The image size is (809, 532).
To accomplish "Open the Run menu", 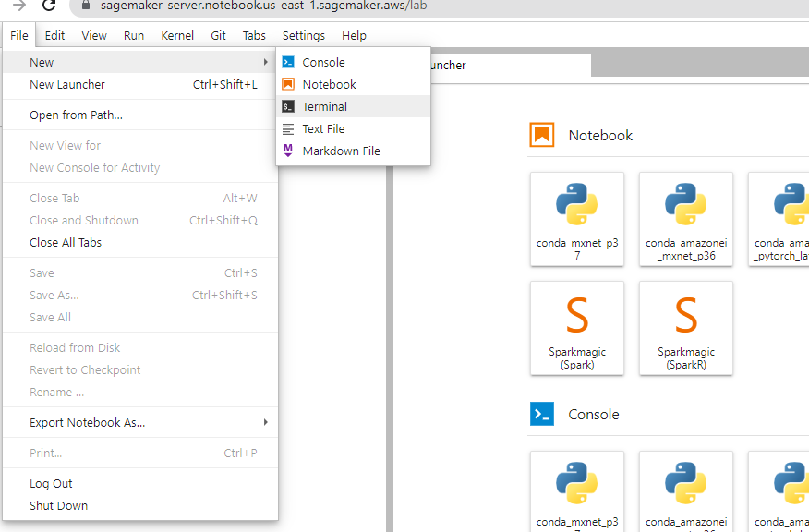I will pos(134,36).
